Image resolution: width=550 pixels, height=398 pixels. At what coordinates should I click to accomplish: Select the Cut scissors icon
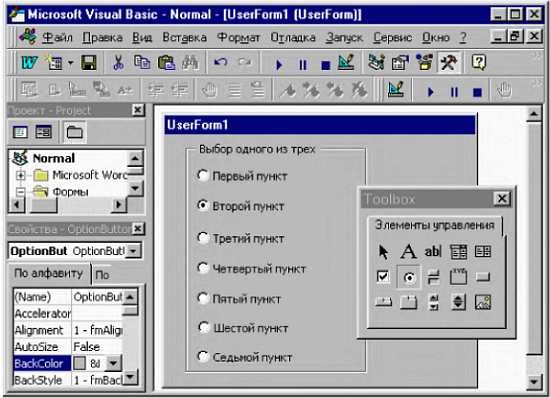click(x=119, y=63)
